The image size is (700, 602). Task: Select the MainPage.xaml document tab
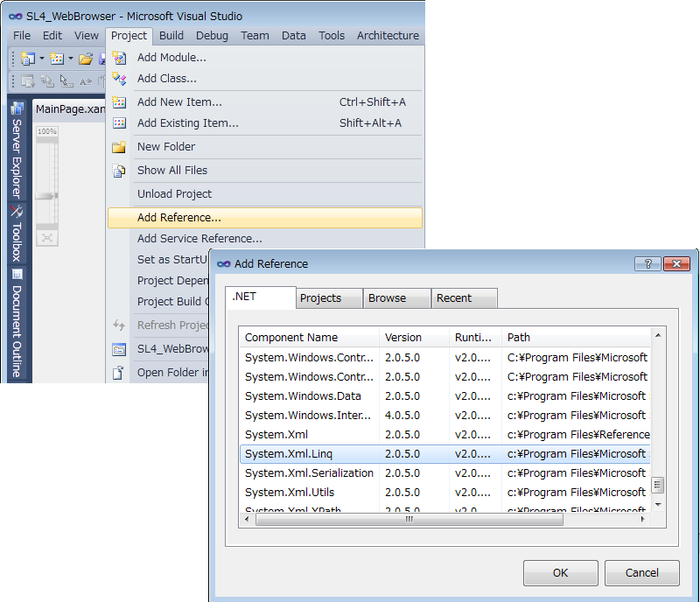pyautogui.click(x=70, y=109)
